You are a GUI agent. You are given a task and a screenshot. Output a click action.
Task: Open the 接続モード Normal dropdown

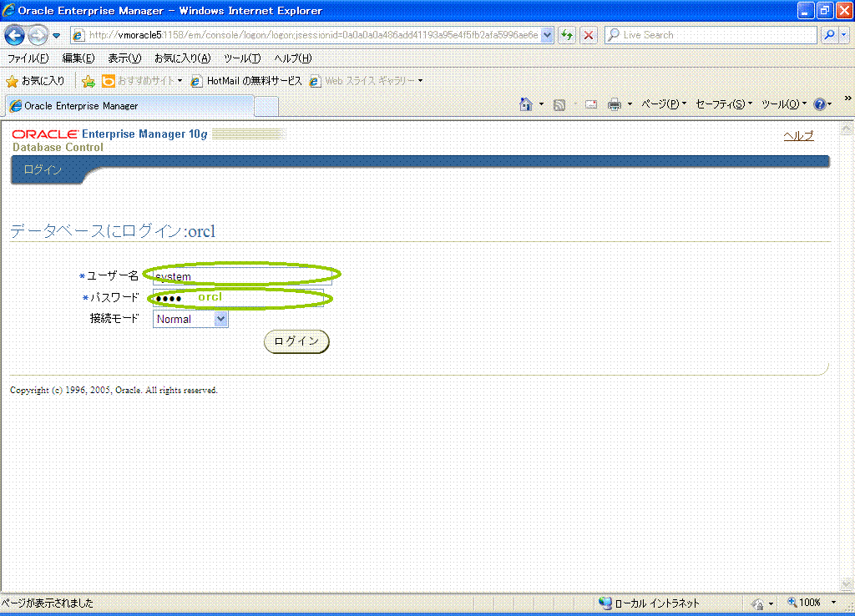coord(190,319)
